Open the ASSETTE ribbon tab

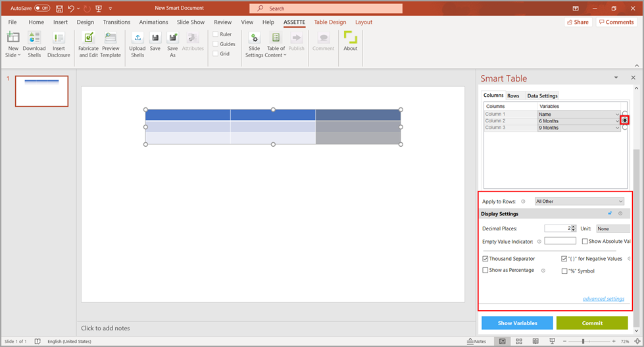pyautogui.click(x=294, y=22)
